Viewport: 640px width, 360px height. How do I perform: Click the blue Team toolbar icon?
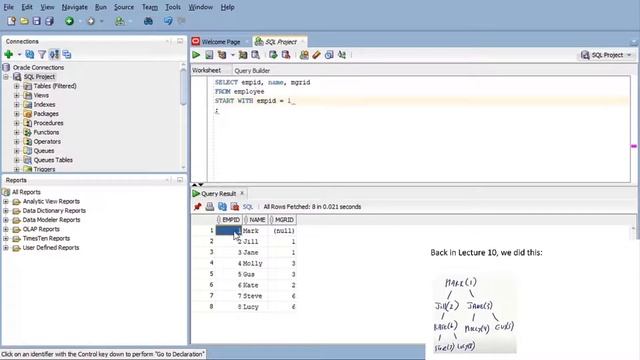(168, 21)
